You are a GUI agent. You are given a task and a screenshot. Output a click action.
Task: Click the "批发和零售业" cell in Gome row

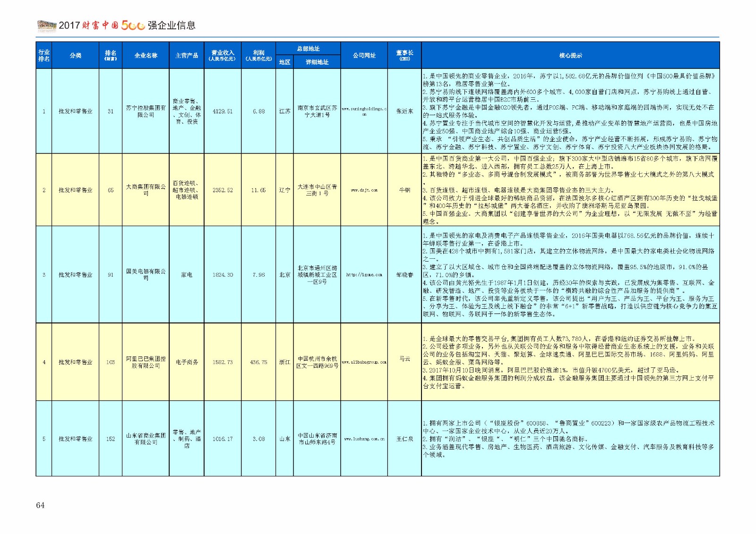[75, 274]
